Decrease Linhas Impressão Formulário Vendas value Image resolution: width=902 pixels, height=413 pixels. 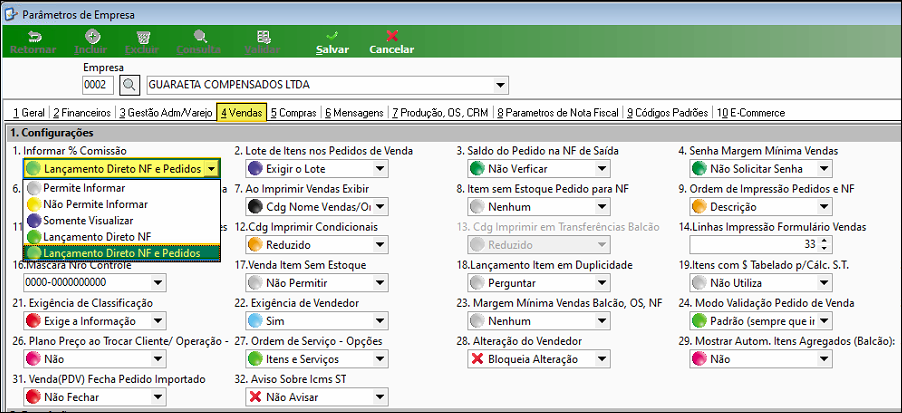click(x=824, y=248)
